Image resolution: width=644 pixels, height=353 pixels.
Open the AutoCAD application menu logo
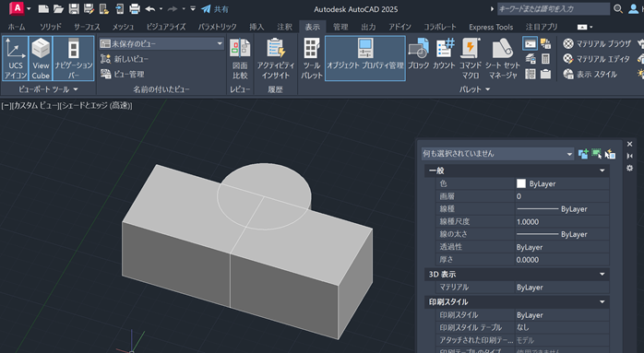[x=17, y=7]
